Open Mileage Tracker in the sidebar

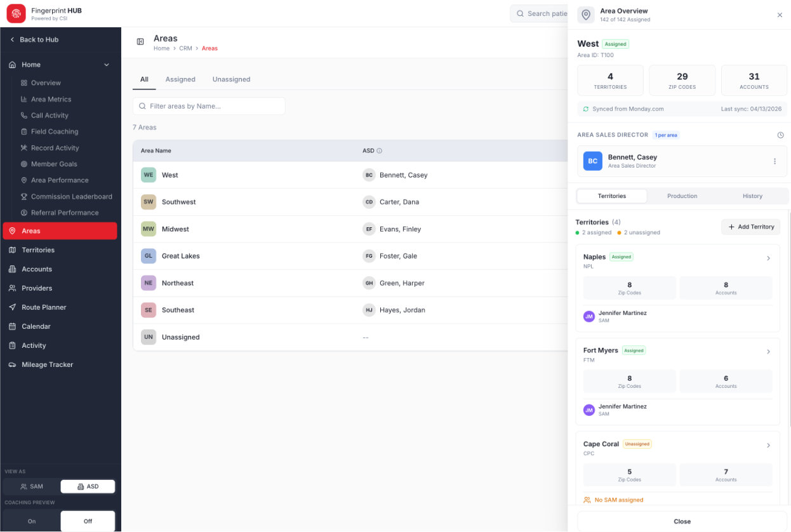[60, 364]
